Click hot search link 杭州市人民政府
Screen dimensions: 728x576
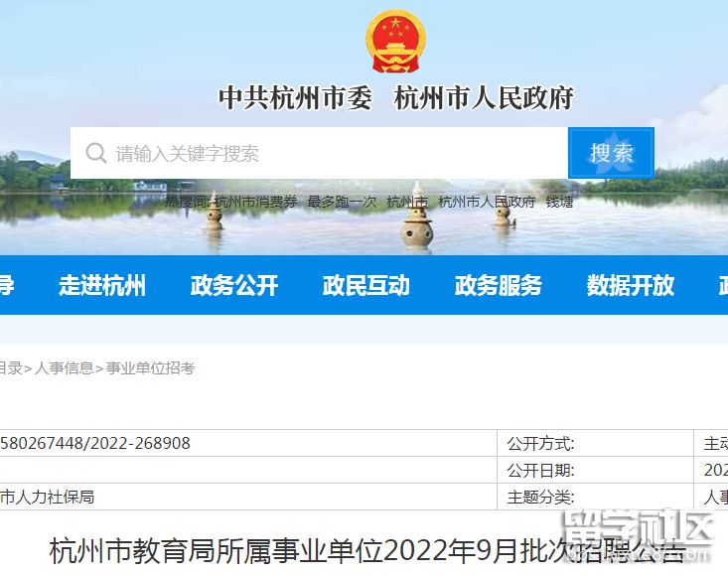click(x=487, y=202)
